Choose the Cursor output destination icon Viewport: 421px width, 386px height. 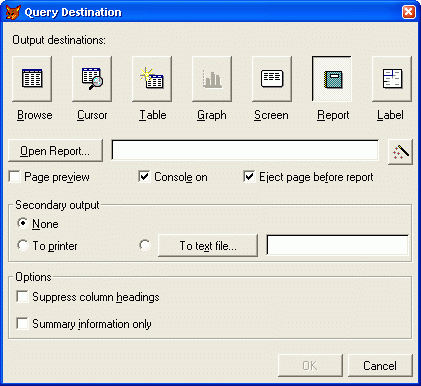(x=92, y=79)
